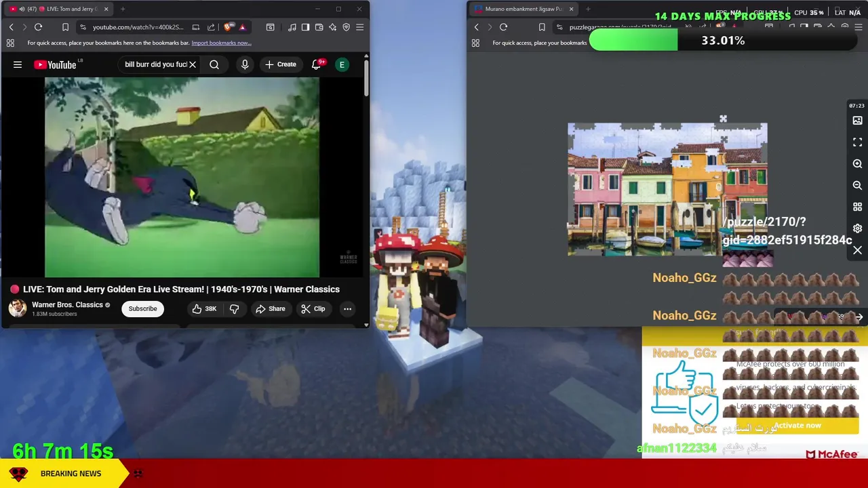Screen dimensions: 868x488
Task: Open site settings icon in YouTube address bar
Action: [x=83, y=27]
